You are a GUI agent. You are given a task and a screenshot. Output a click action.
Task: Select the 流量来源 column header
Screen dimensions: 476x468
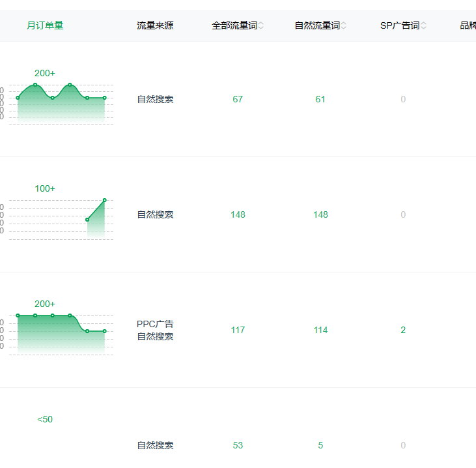155,26
